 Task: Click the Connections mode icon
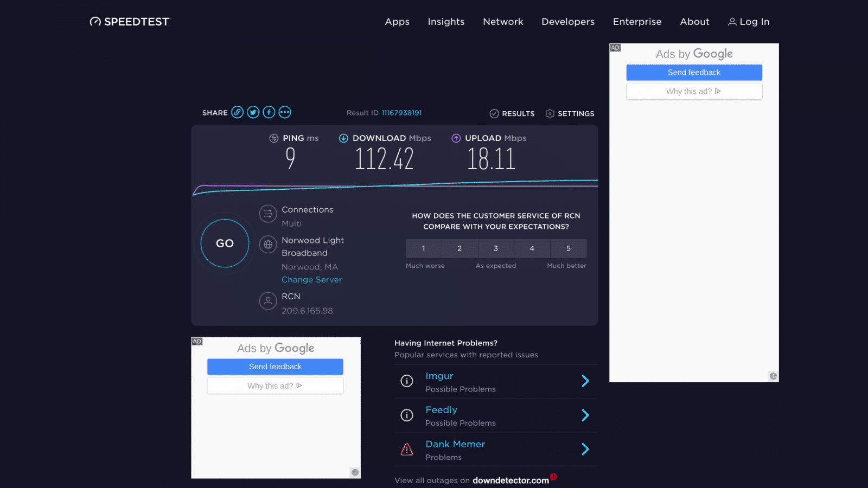tap(268, 214)
